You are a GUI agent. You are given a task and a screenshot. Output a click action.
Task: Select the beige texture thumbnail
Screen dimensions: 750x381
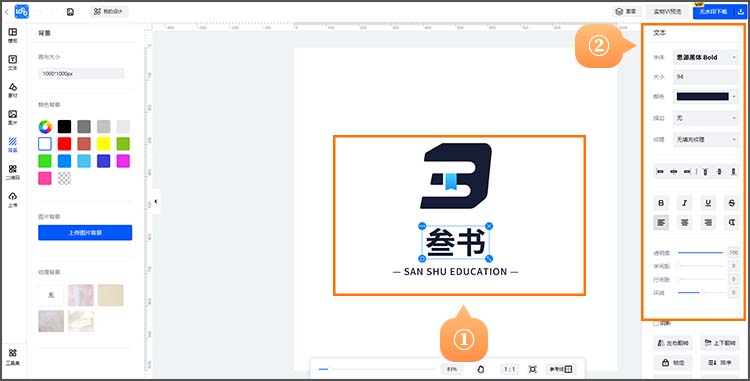point(110,295)
